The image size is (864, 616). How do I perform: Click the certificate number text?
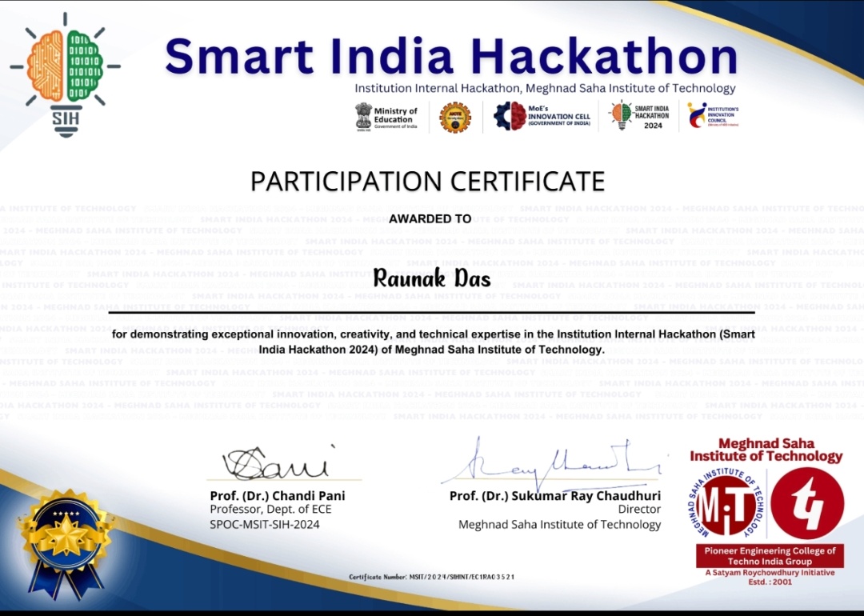pyautogui.click(x=431, y=577)
